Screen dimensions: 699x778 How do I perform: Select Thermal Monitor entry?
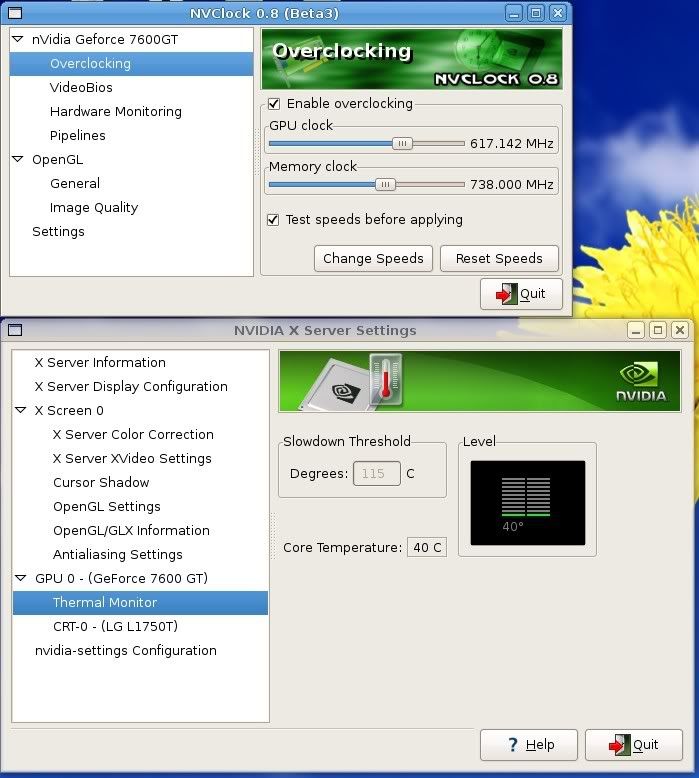point(140,602)
